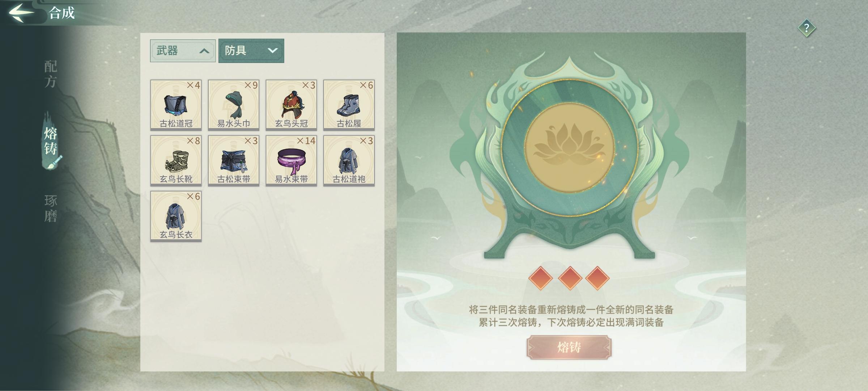Pick the 古松履 shoes item
The height and width of the screenshot is (391, 868).
(349, 105)
